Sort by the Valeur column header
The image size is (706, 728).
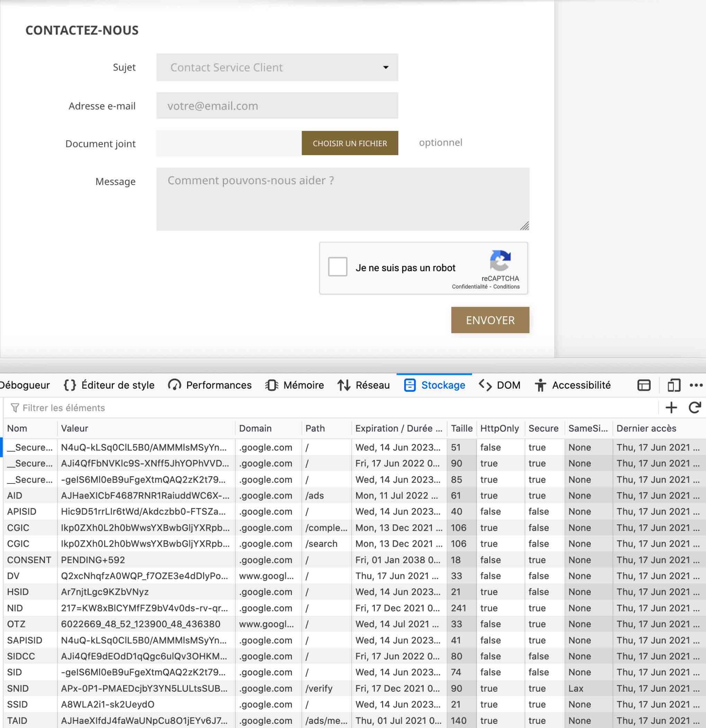click(146, 428)
